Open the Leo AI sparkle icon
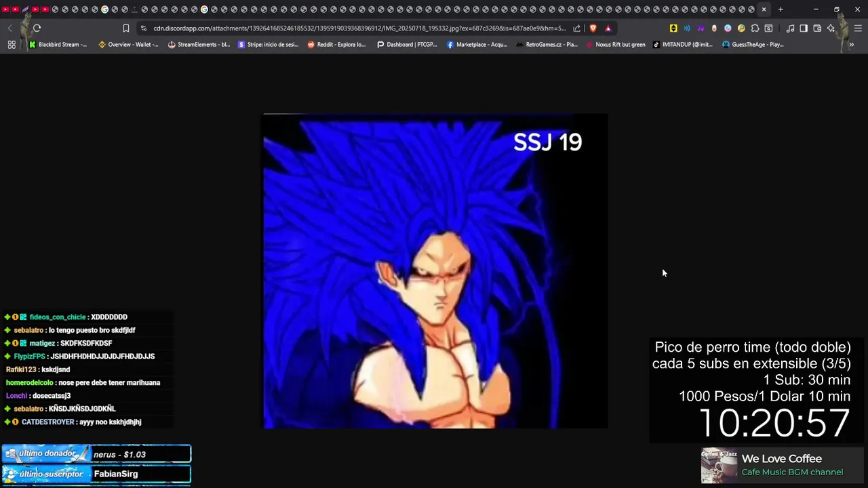The height and width of the screenshot is (488, 868). click(831, 28)
